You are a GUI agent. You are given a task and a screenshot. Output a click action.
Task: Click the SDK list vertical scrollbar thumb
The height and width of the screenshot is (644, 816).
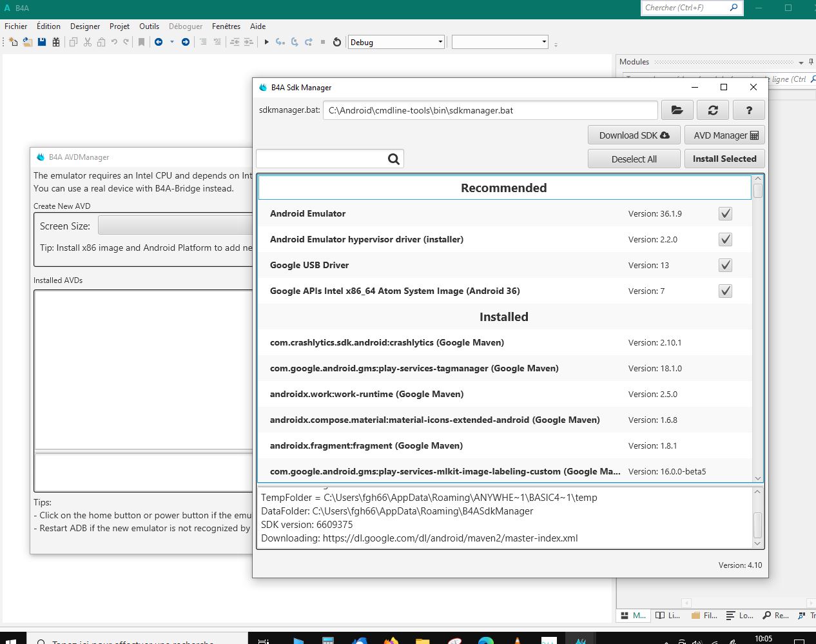pos(758,191)
